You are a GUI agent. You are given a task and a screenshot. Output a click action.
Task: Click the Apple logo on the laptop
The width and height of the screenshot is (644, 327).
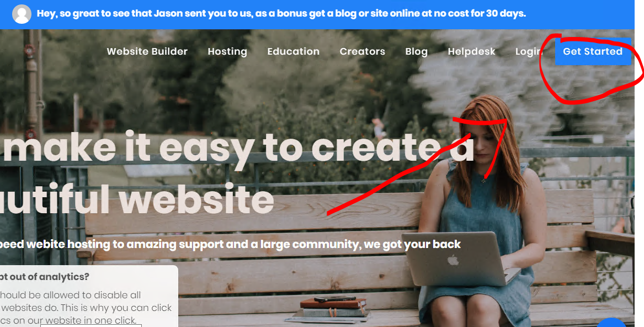click(x=453, y=260)
